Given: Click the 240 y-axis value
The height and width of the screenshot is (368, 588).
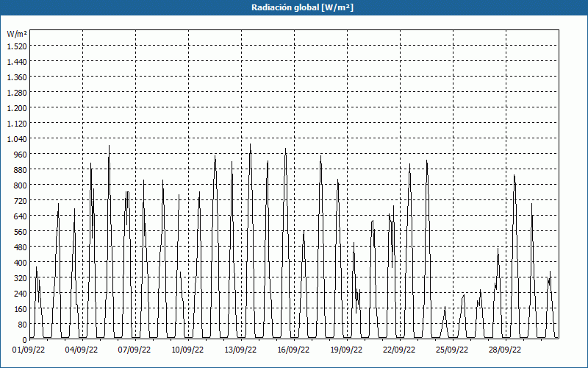Looking at the screenshot, I should click(21, 293).
